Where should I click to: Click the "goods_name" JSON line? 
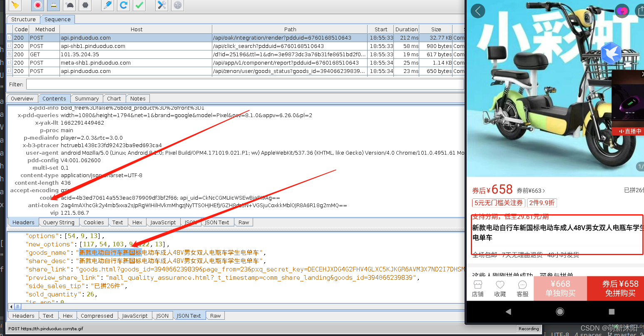click(146, 253)
